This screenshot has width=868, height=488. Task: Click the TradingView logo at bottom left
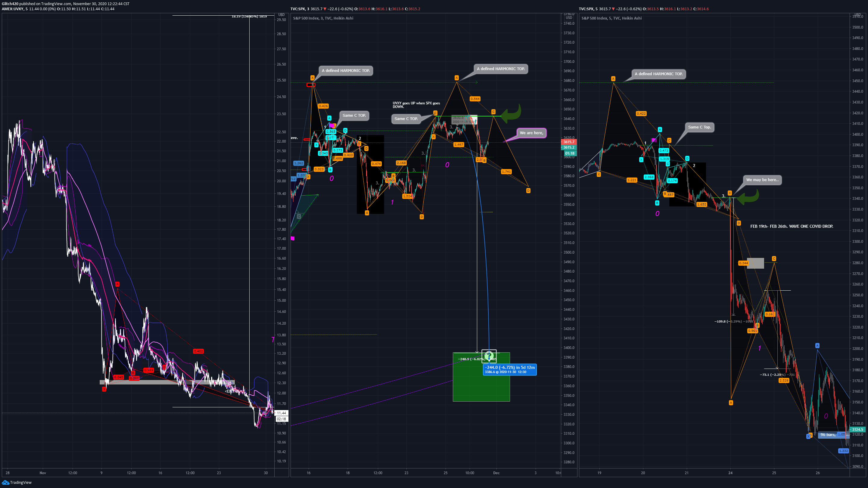pos(17,482)
